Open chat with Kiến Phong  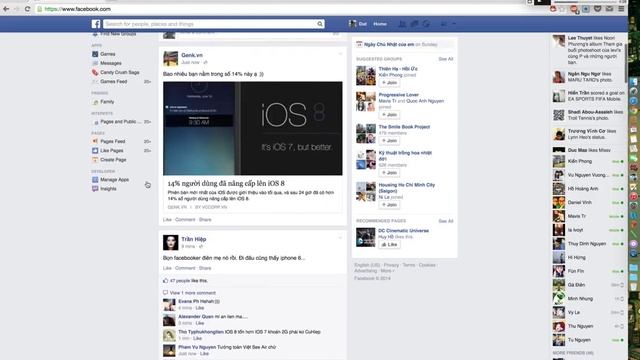(x=589, y=161)
